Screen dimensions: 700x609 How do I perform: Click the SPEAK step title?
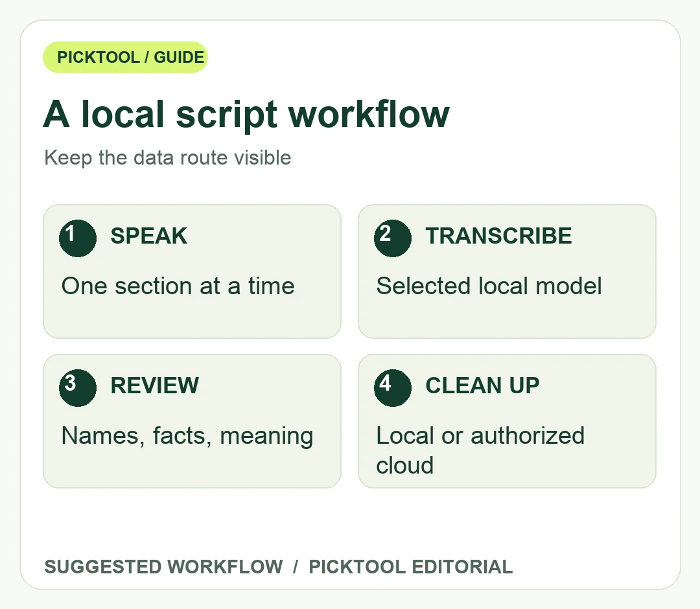click(148, 236)
